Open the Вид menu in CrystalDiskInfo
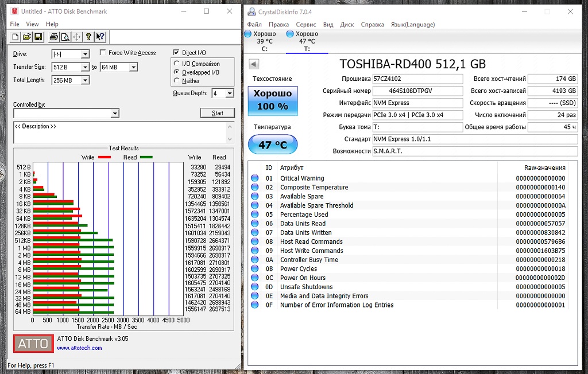This screenshot has height=374, width=588. coord(328,24)
